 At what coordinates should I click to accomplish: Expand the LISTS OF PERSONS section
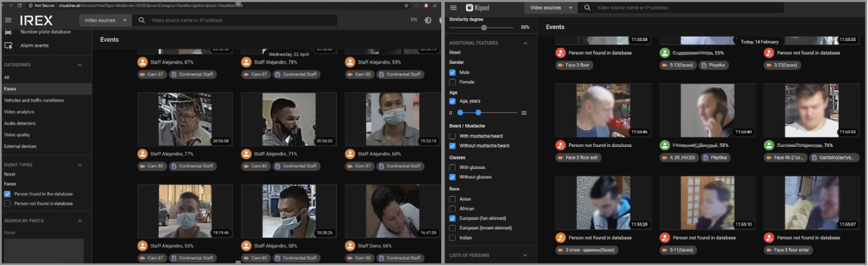pyautogui.click(x=525, y=255)
